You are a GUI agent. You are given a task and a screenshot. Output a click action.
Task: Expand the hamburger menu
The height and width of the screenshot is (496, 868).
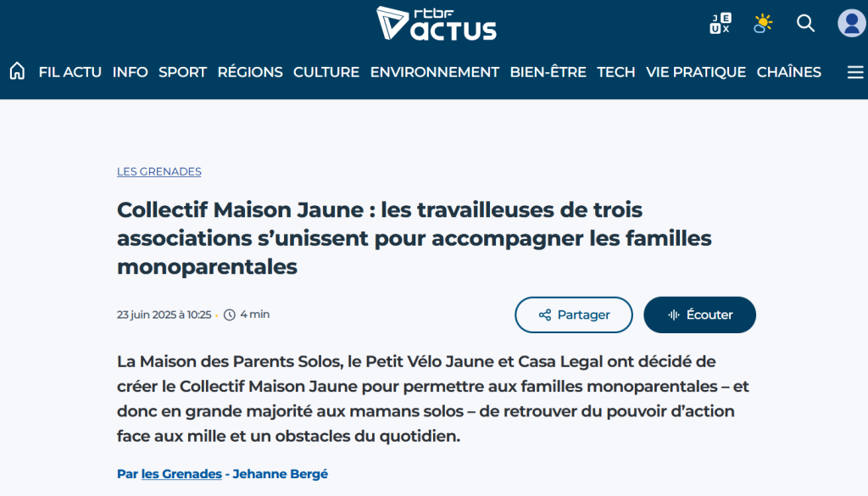855,72
